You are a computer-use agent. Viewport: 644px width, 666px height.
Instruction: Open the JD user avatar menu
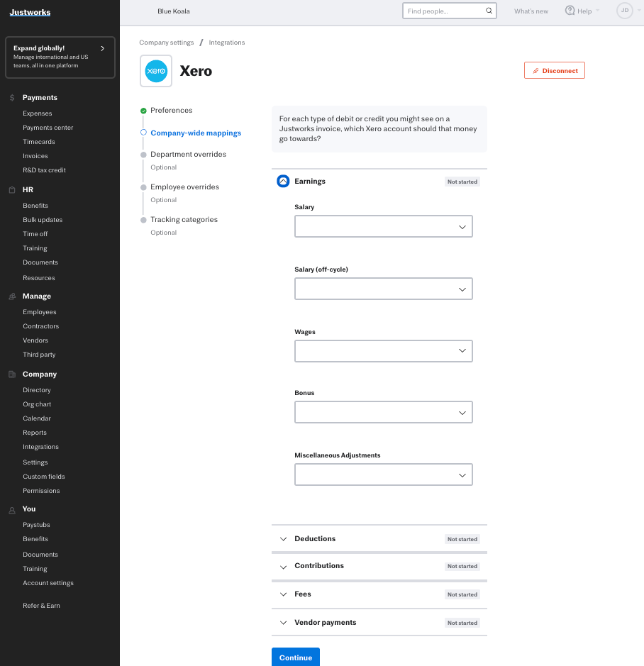point(624,11)
